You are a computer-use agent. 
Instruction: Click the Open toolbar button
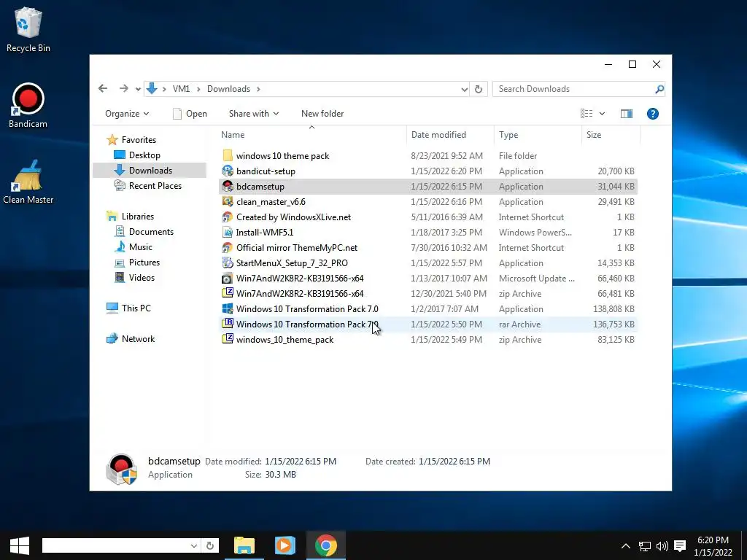(x=190, y=113)
